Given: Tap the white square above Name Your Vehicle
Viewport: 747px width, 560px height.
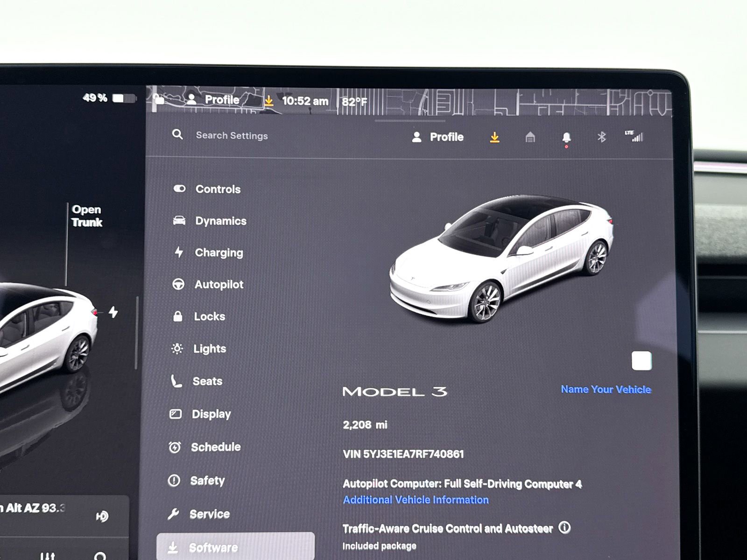Looking at the screenshot, I should point(641,361).
